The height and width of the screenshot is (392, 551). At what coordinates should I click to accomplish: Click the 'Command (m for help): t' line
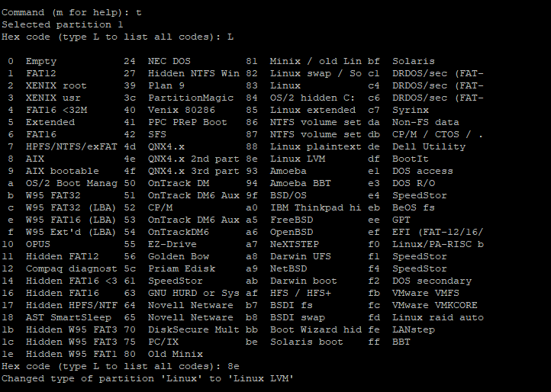pos(71,12)
